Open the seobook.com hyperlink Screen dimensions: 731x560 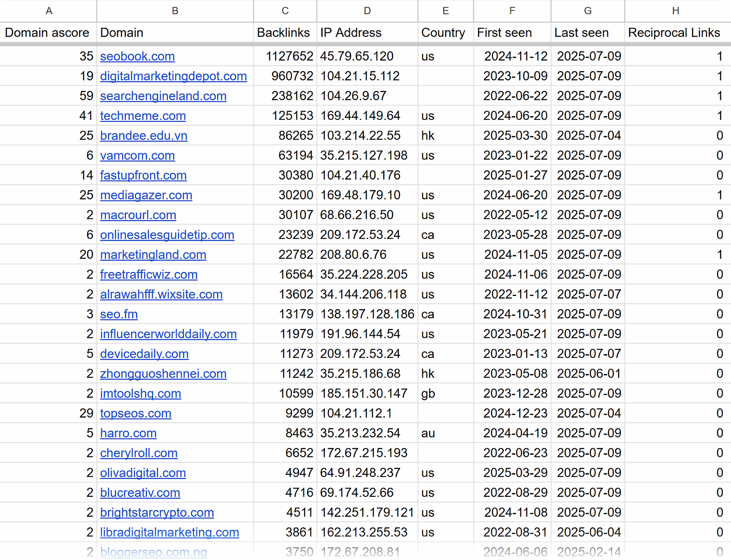point(137,56)
